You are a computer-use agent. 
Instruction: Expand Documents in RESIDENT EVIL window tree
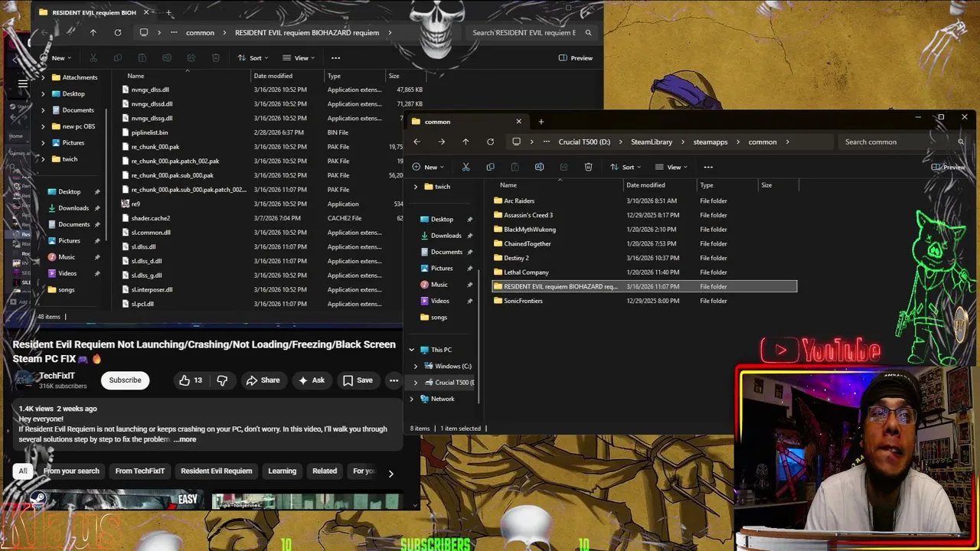click(43, 110)
